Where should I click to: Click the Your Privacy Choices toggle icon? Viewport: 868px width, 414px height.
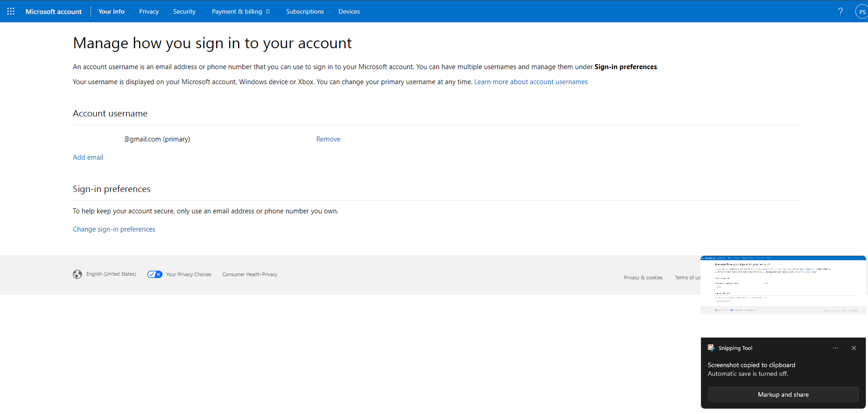coord(155,274)
